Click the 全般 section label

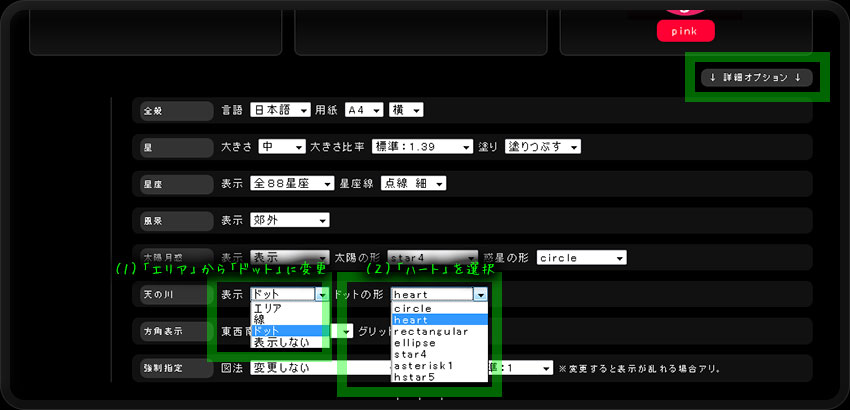[177, 111]
